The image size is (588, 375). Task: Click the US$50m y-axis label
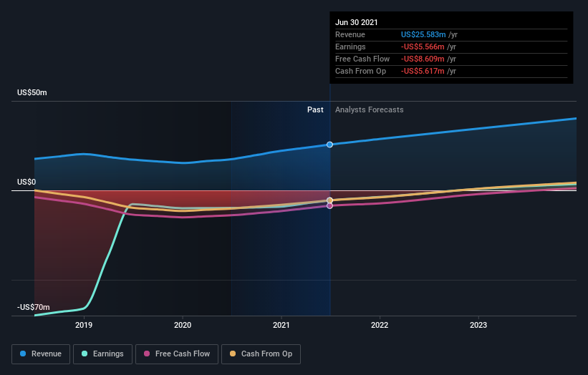[32, 92]
